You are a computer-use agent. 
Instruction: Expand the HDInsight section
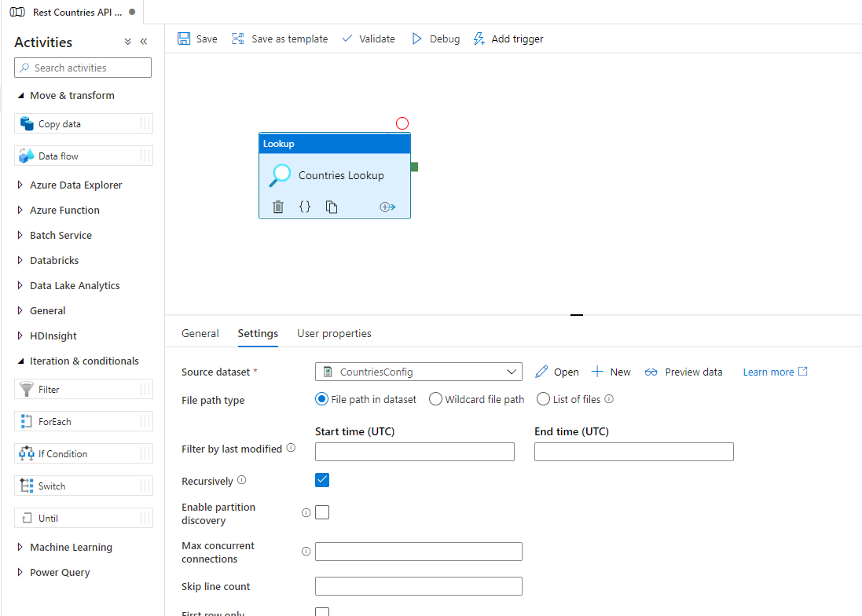tap(20, 335)
